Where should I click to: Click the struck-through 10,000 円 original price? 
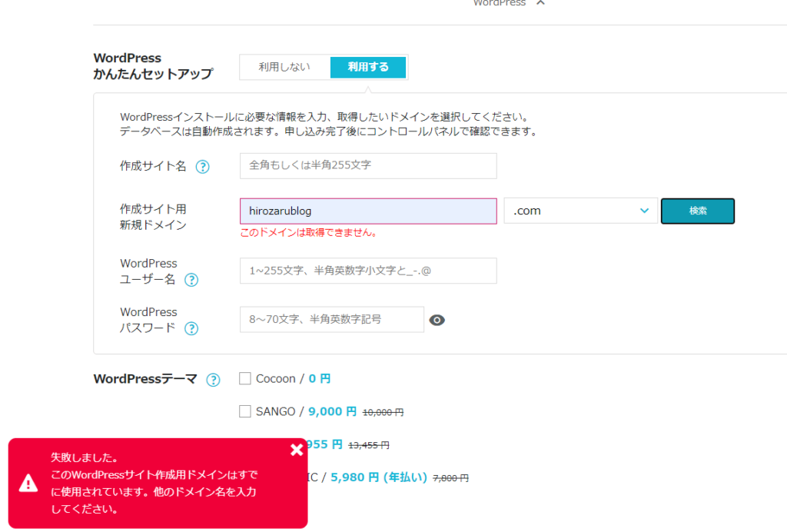pyautogui.click(x=383, y=412)
